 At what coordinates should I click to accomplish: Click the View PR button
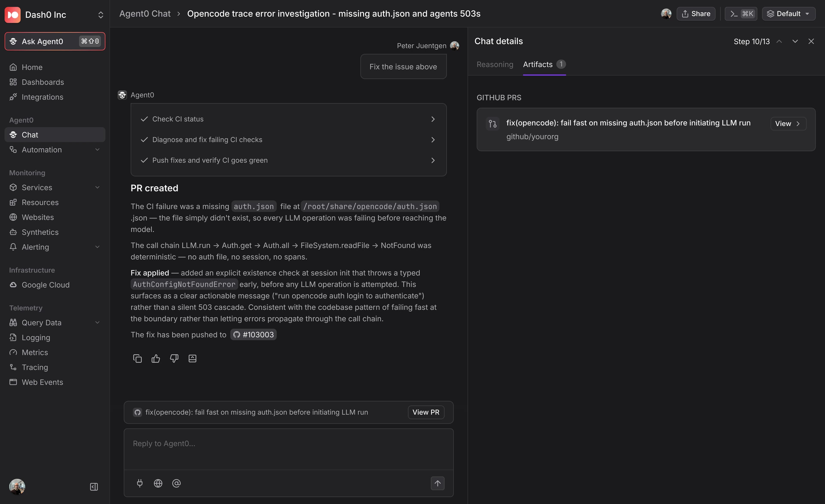click(x=426, y=412)
